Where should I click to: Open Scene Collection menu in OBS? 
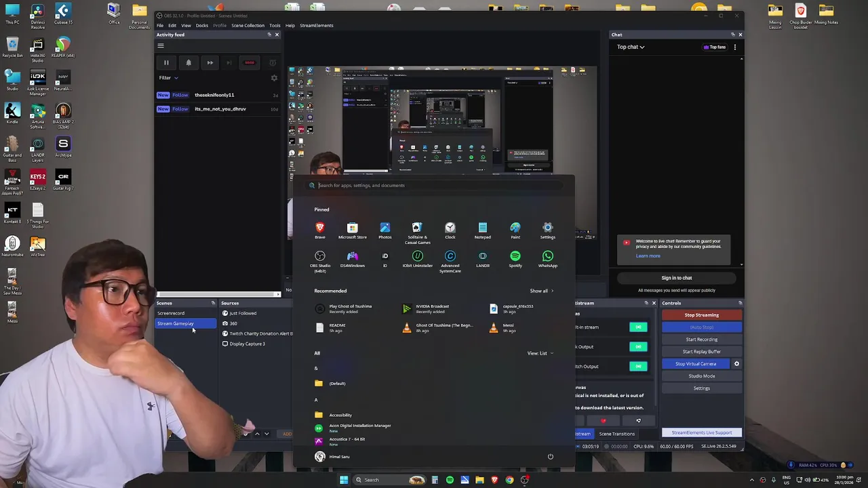(x=248, y=25)
